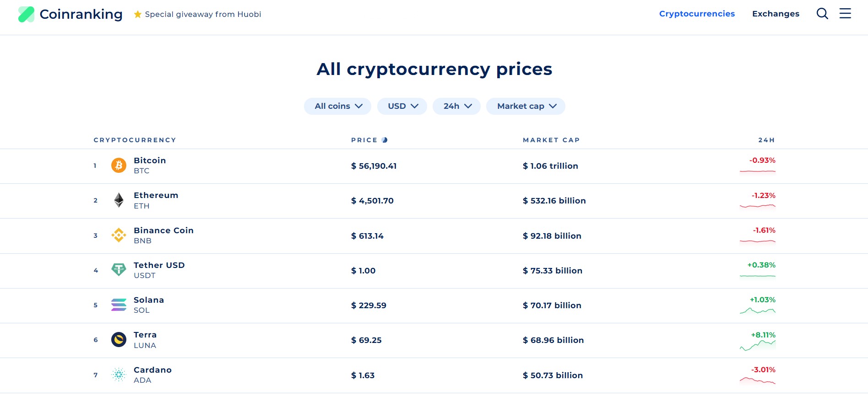868x396 pixels.
Task: Expand the All coins dropdown
Action: click(338, 106)
